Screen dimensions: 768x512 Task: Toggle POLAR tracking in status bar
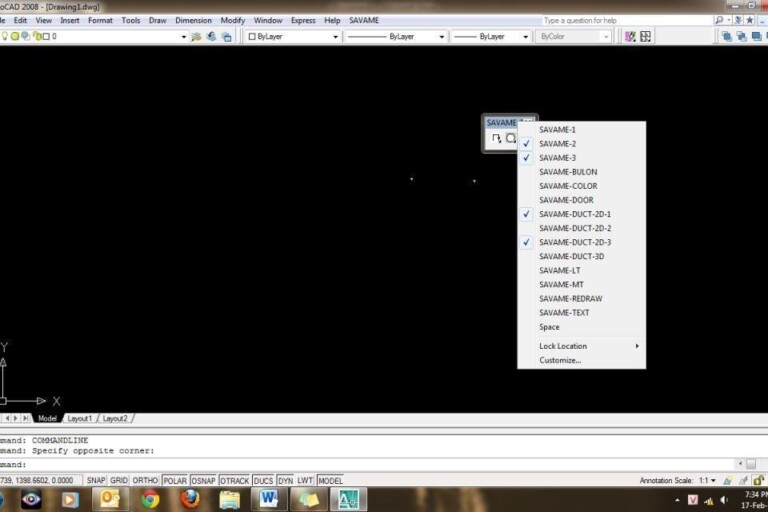(175, 481)
